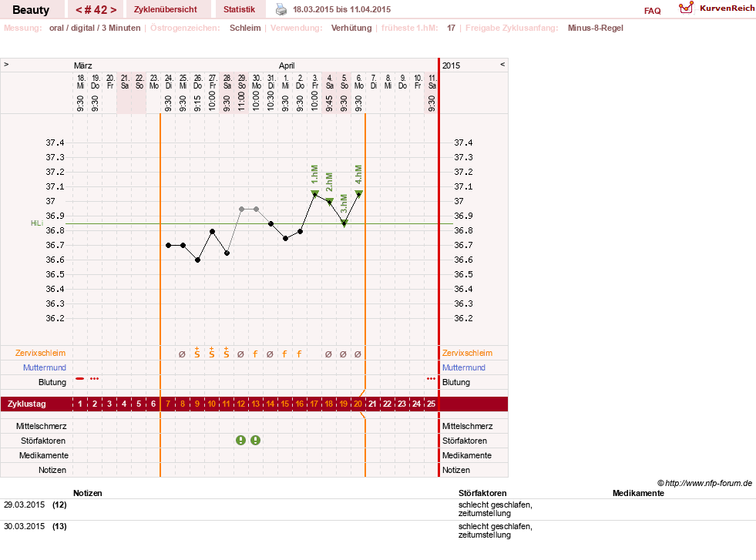Select the 3.hM temperature marker
Screen dimensions: 756x560
[344, 223]
